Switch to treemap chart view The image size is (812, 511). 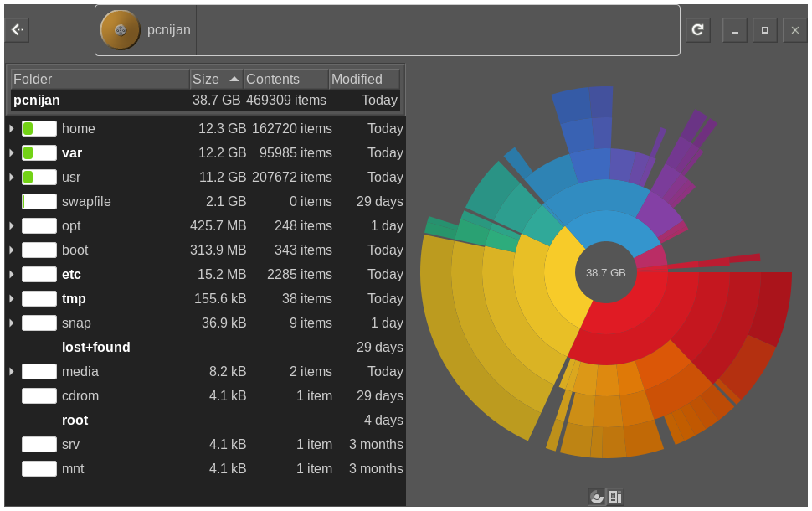pos(615,497)
